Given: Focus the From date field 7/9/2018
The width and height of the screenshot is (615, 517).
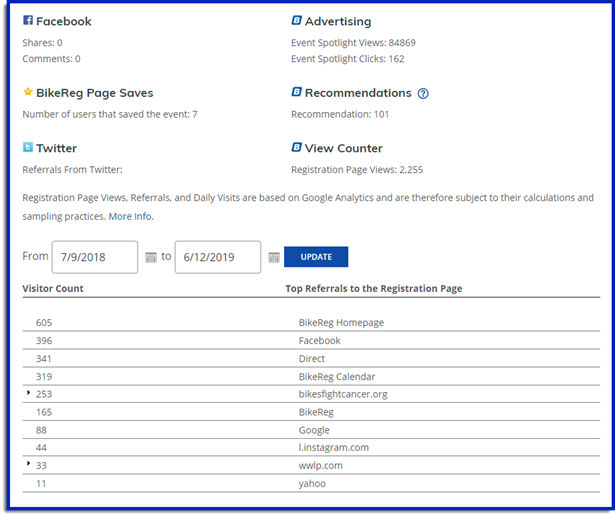Looking at the screenshot, I should click(95, 257).
